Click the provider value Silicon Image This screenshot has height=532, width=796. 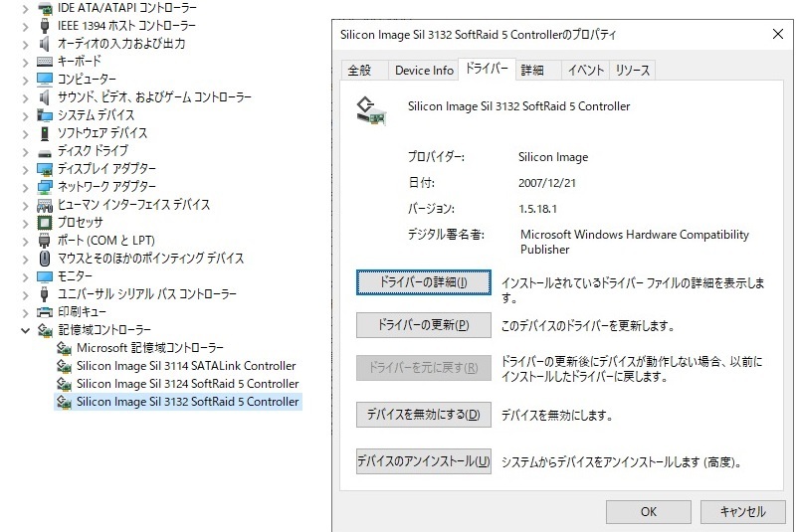pyautogui.click(x=553, y=157)
